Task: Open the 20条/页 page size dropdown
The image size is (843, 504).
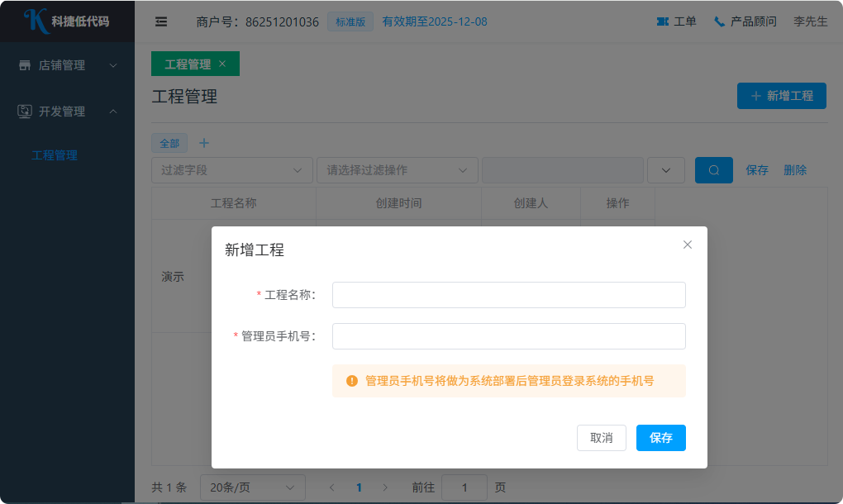Action: coord(252,487)
